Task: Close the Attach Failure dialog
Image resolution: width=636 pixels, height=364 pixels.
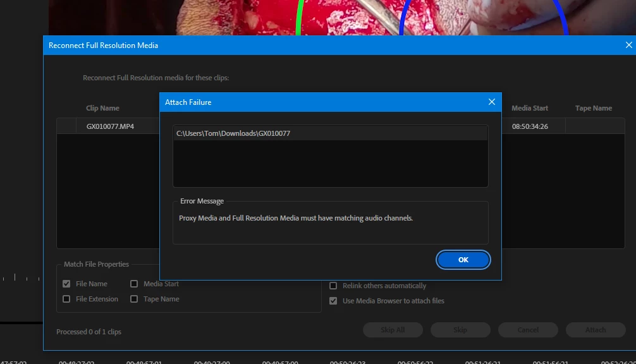Action: [x=492, y=102]
